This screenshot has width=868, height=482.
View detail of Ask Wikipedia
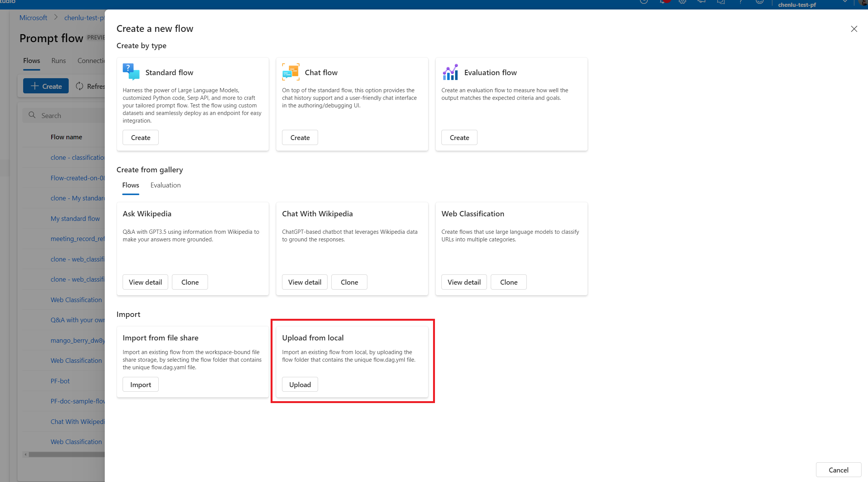[x=145, y=282]
